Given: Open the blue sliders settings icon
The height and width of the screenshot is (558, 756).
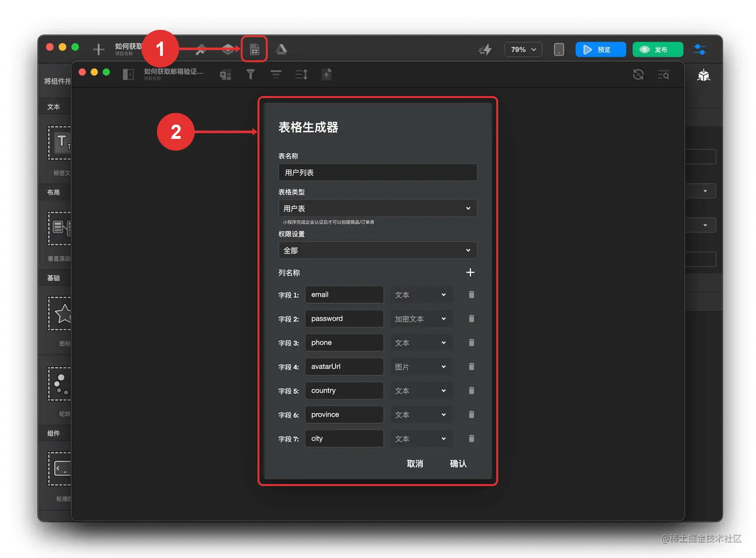Looking at the screenshot, I should click(x=700, y=49).
